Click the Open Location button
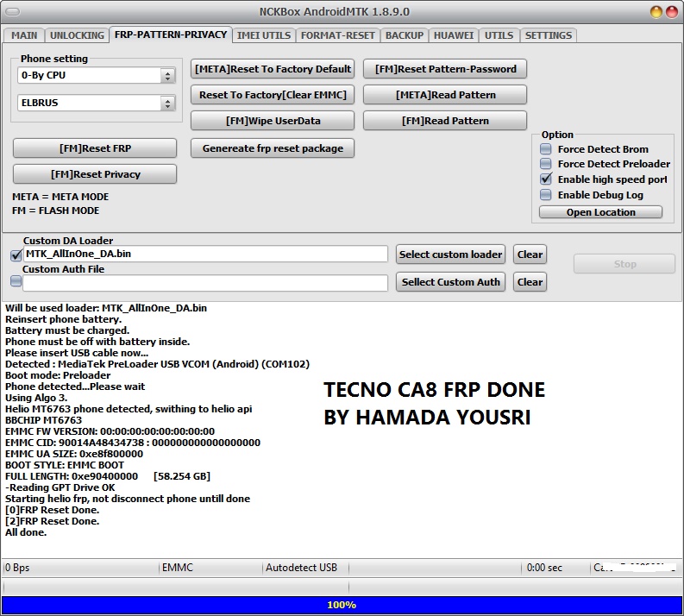 (600, 212)
